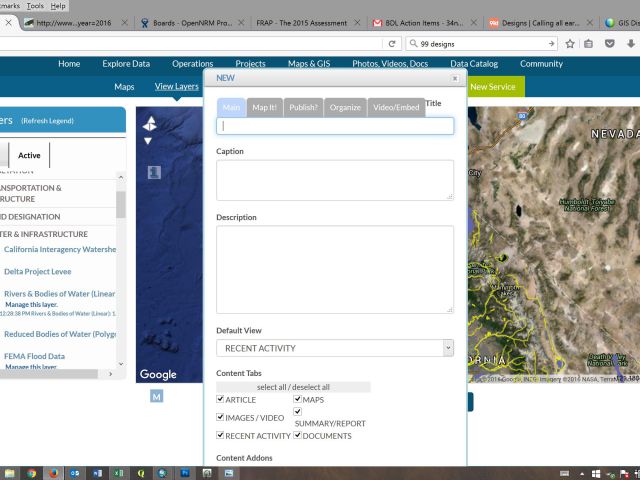Viewport: 640px width, 480px height.
Task: Uncheck the SUMMARY/REPORT checkbox
Action: [x=298, y=411]
